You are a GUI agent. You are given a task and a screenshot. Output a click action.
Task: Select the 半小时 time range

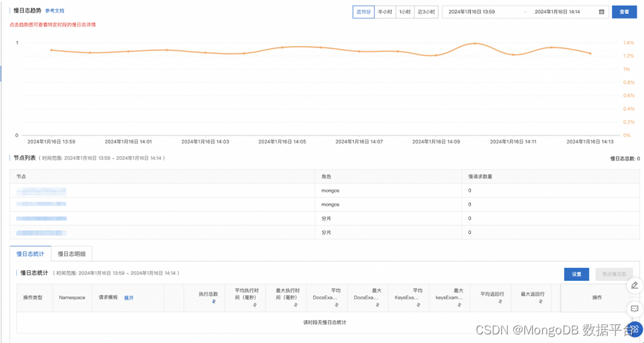(x=385, y=12)
